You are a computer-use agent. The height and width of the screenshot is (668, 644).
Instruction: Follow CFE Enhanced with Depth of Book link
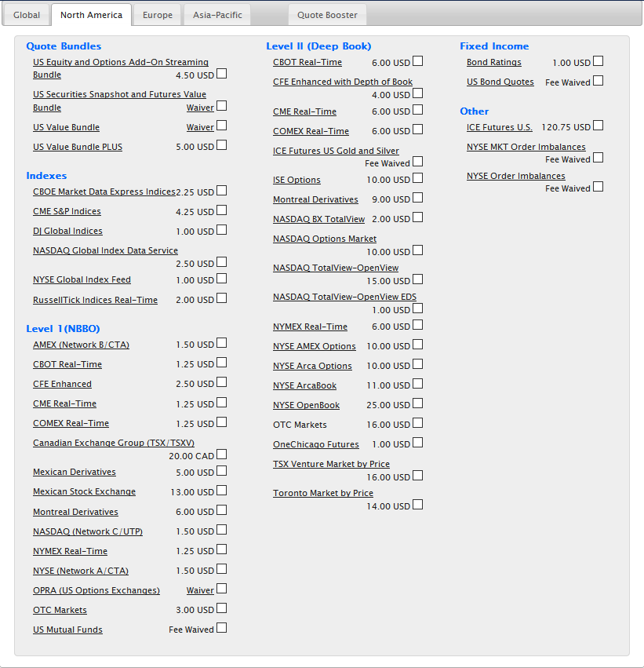[343, 82]
